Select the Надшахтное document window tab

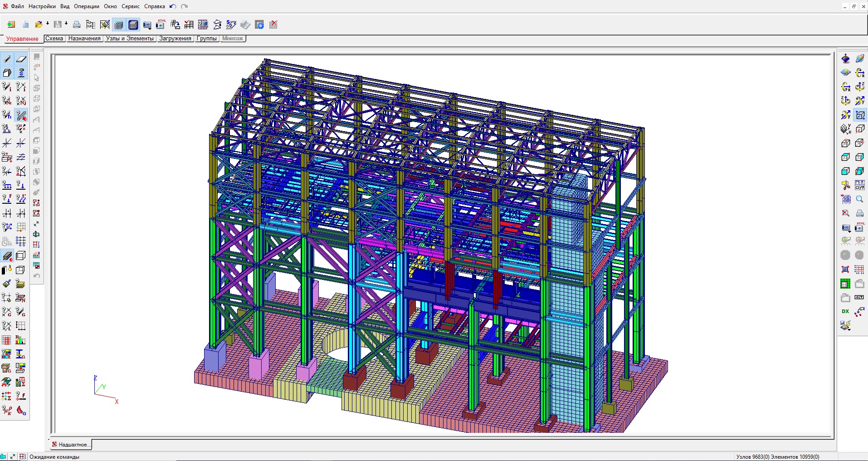[x=71, y=445]
